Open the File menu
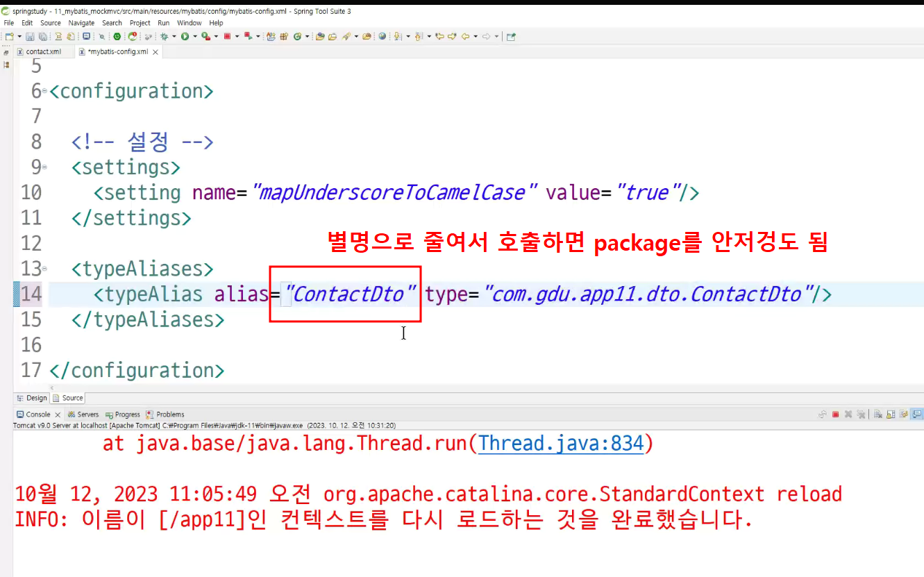Image resolution: width=924 pixels, height=577 pixels. tap(9, 23)
